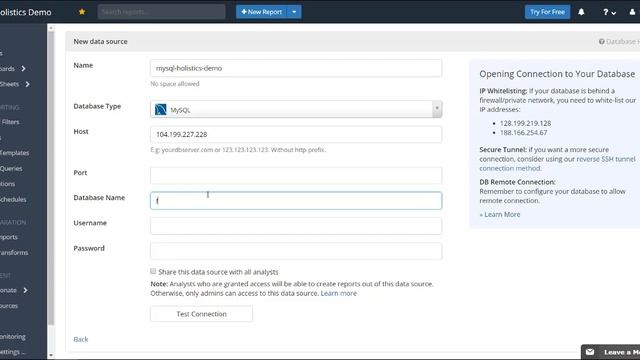
Task: Open Queries in the sidebar
Action: pos(11,168)
